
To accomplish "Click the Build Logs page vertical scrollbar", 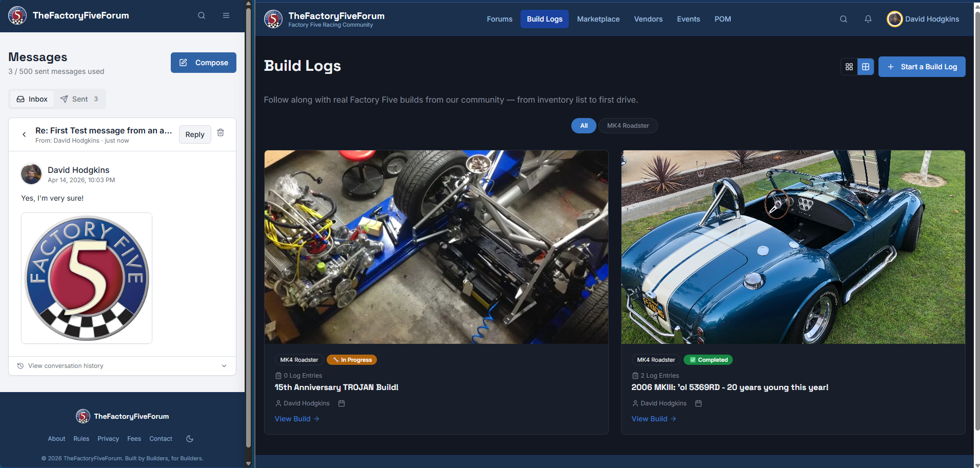I will [977, 221].
